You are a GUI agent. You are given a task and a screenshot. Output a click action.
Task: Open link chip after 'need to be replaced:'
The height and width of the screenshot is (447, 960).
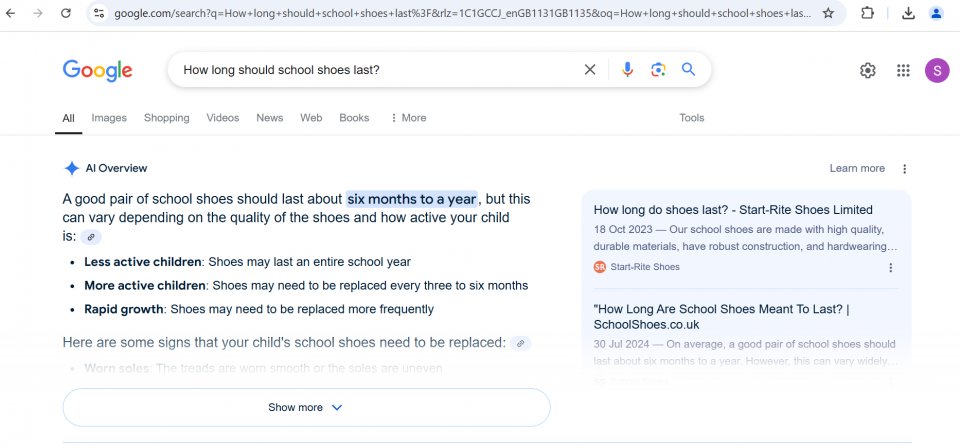click(520, 344)
